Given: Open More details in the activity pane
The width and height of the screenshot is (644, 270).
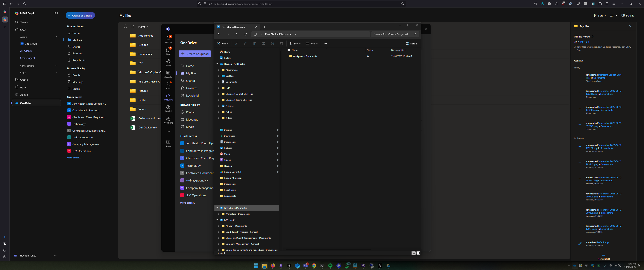Looking at the screenshot, I should click(x=604, y=259).
